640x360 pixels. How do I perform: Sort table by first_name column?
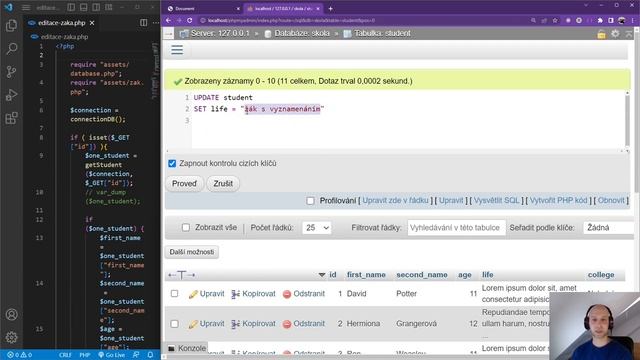(x=366, y=275)
